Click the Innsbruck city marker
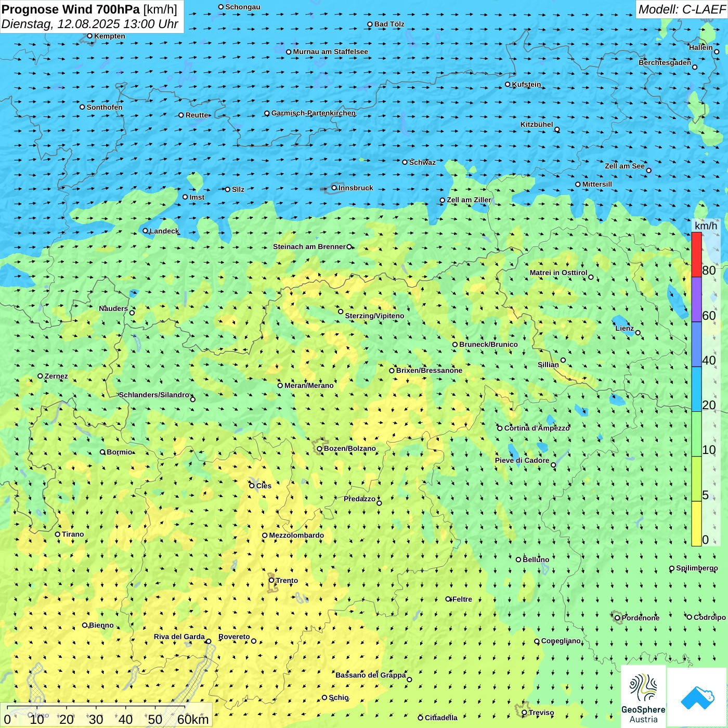 pyautogui.click(x=334, y=188)
